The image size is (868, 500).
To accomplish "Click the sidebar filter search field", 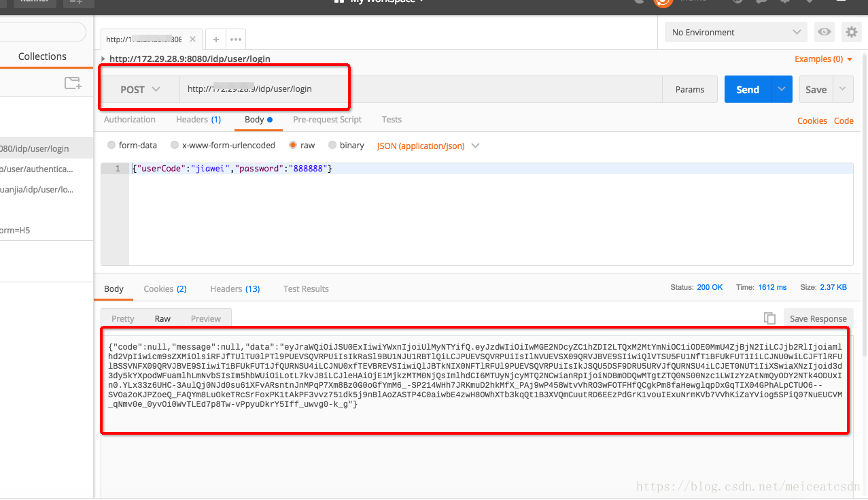I will pyautogui.click(x=43, y=32).
